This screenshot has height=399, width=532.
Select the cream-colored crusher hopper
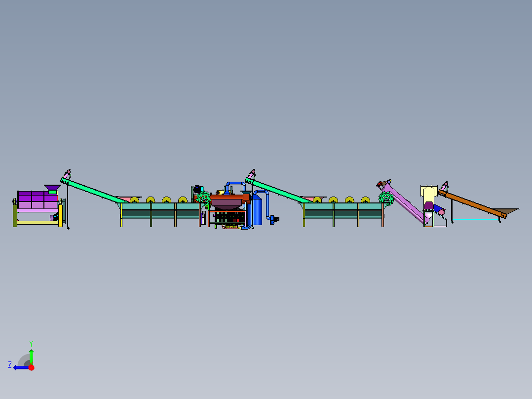coord(428,195)
